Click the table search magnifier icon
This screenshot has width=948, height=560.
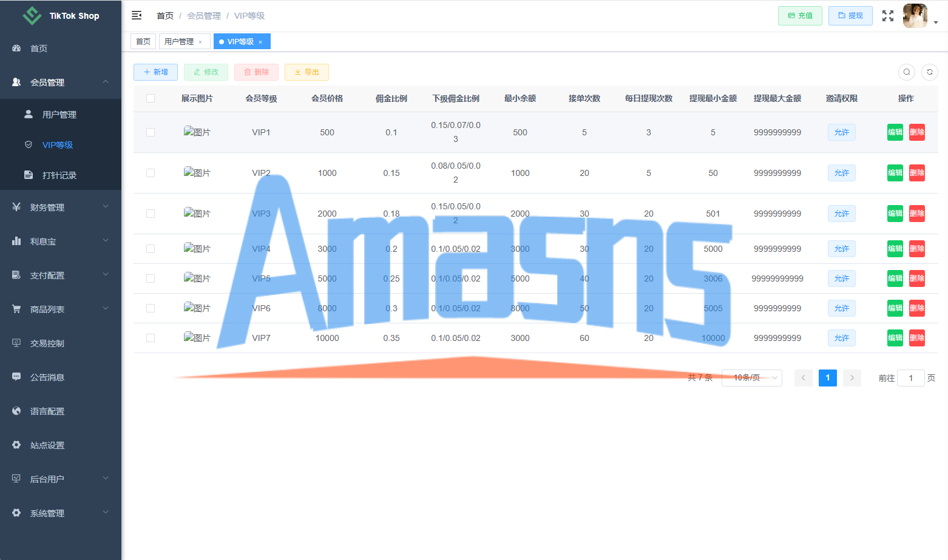point(907,72)
